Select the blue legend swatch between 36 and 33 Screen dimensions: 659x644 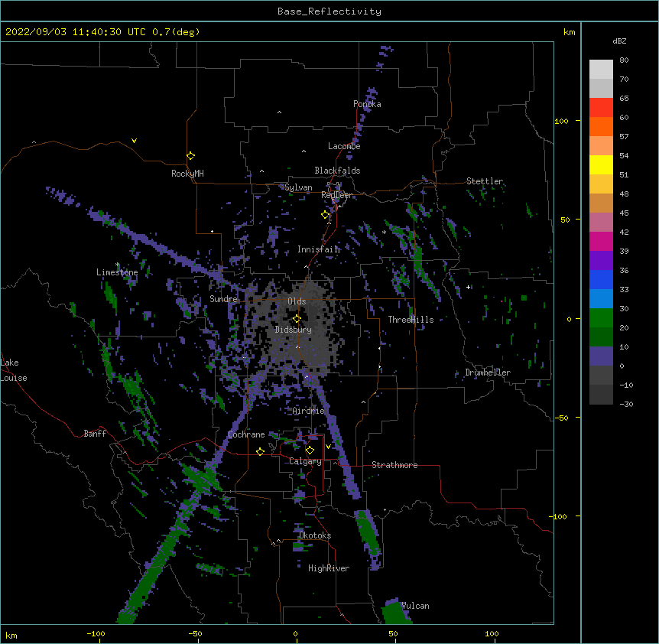click(601, 279)
